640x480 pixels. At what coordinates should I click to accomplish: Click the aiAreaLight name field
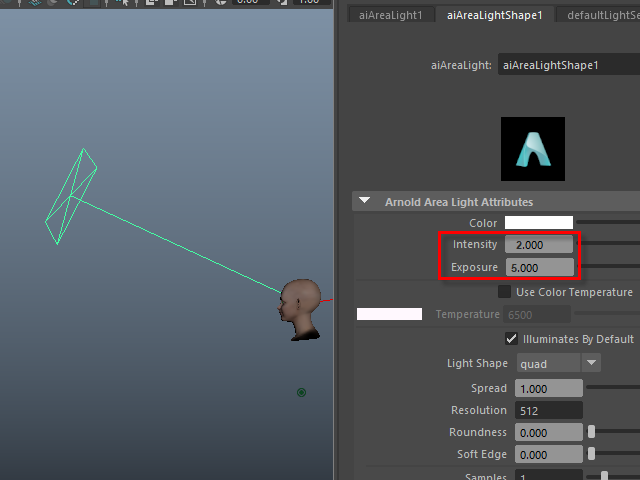tap(568, 66)
